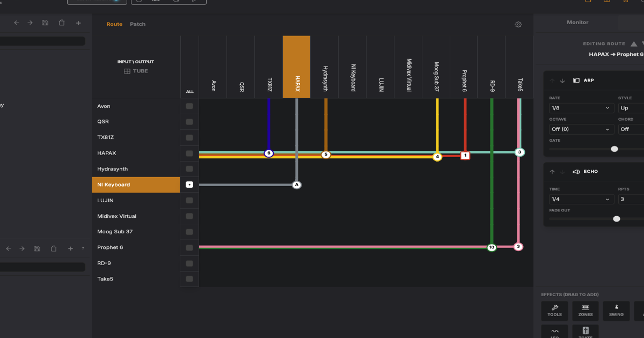Screen dimensions: 644x338
Task: Open the ECHO Time dropdown showing 1/4
Action: 582,199
